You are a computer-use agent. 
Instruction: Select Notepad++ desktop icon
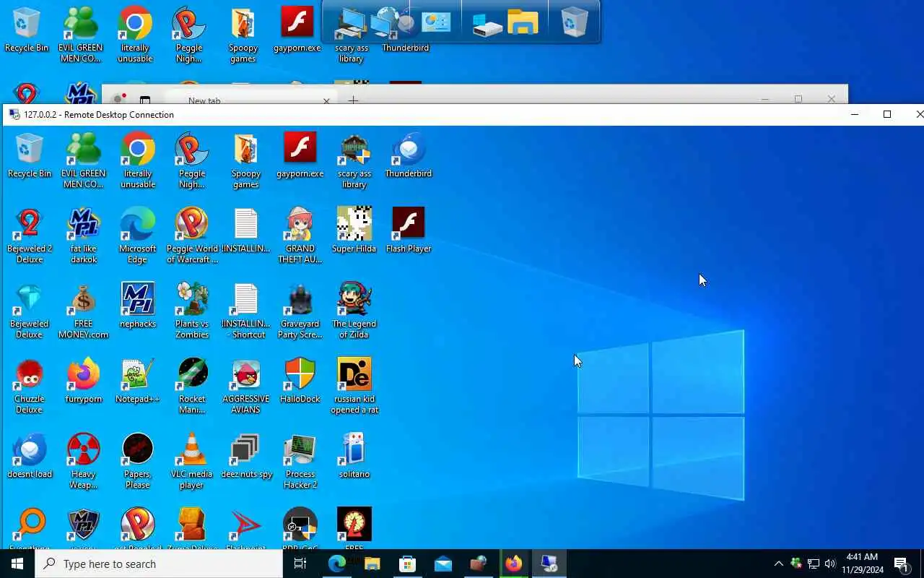click(x=138, y=381)
